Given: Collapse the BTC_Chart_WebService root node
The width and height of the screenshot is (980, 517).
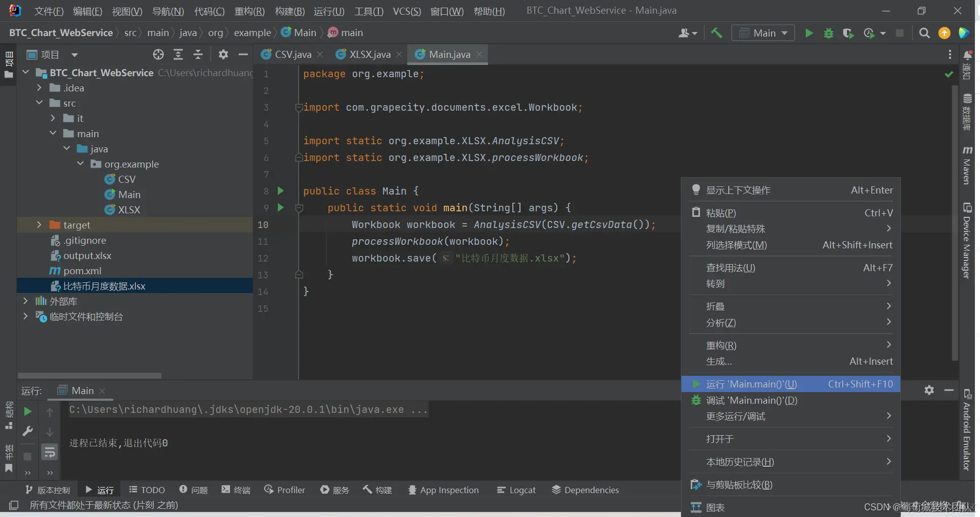Looking at the screenshot, I should pos(26,73).
